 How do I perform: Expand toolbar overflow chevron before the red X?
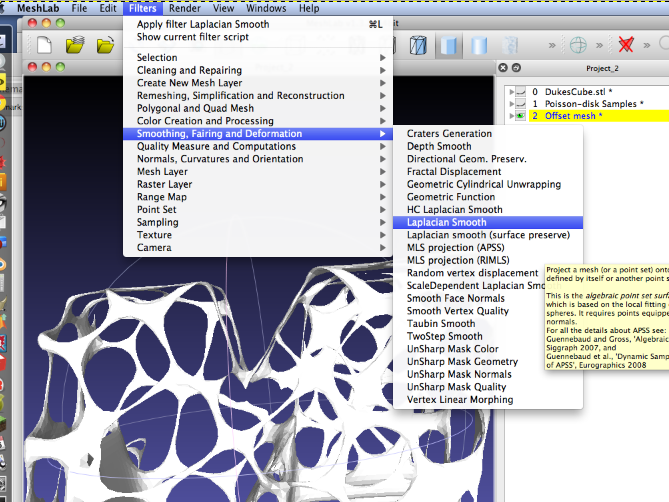pyautogui.click(x=599, y=45)
